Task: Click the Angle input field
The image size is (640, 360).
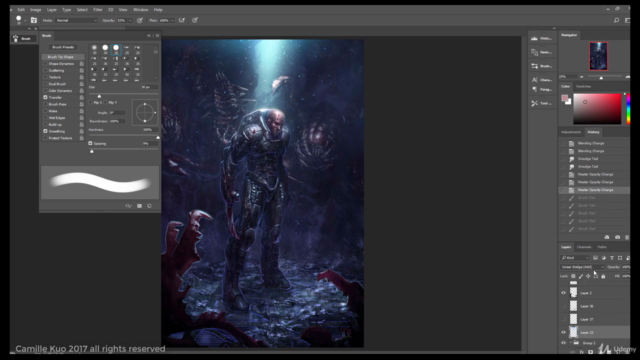Action: [x=117, y=113]
